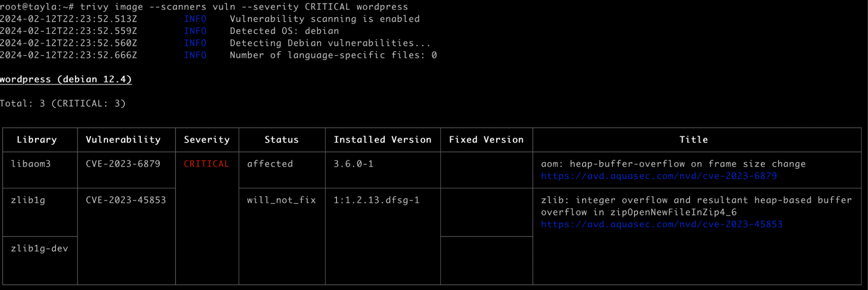
Task: Open the CVE-2023-6879 aquasec link
Action: click(x=659, y=176)
